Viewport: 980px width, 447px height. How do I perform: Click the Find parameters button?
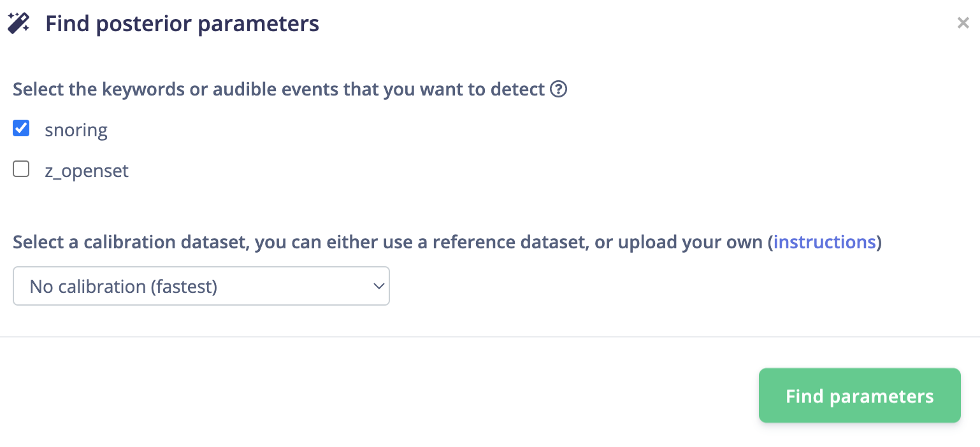860,395
